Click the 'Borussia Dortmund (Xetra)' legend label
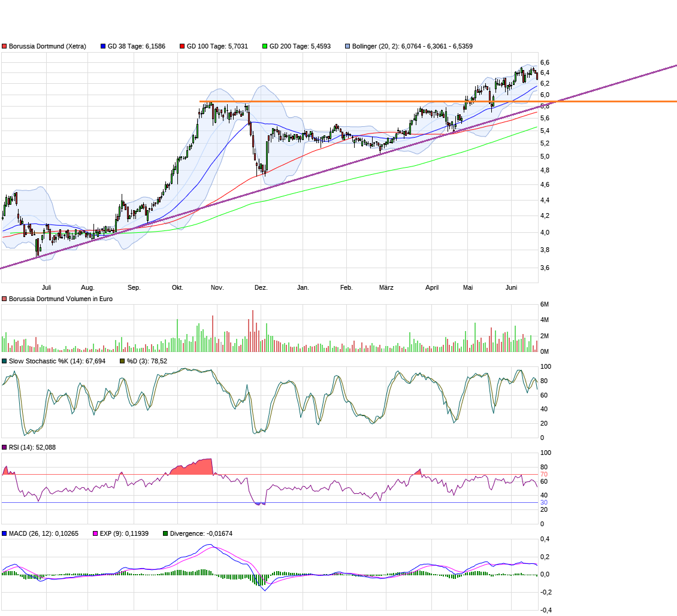This screenshot has height=616, width=677. [47, 46]
